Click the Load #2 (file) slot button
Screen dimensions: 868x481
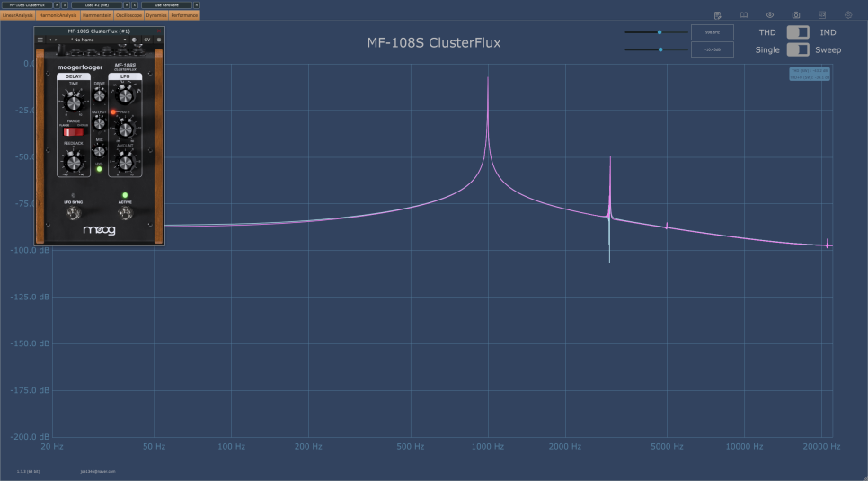click(x=97, y=5)
